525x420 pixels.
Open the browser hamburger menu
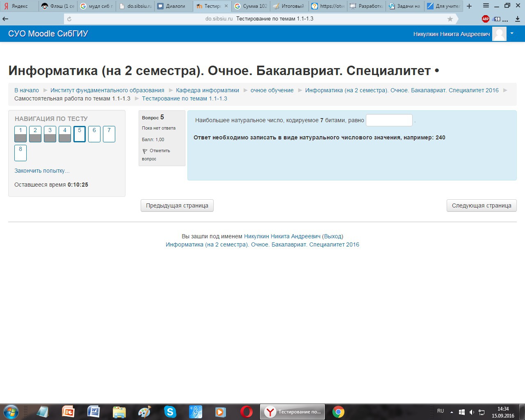(486, 6)
